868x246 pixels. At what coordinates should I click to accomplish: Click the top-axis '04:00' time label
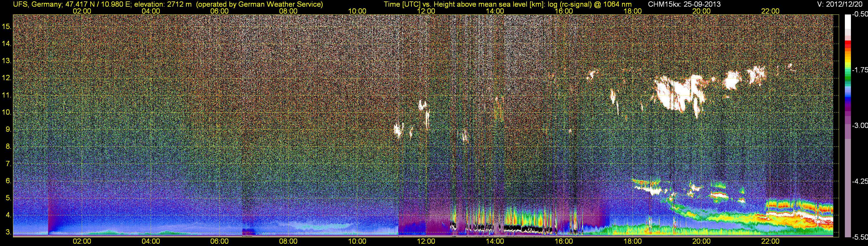point(151,11)
